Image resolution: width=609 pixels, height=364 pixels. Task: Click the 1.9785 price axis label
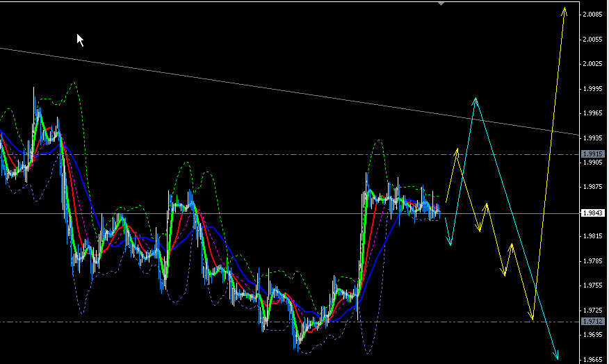point(593,260)
